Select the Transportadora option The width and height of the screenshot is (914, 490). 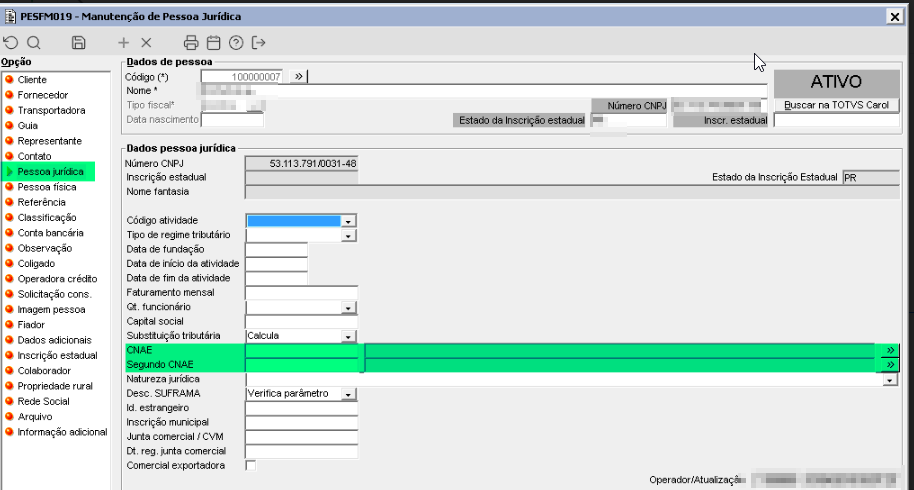51,110
